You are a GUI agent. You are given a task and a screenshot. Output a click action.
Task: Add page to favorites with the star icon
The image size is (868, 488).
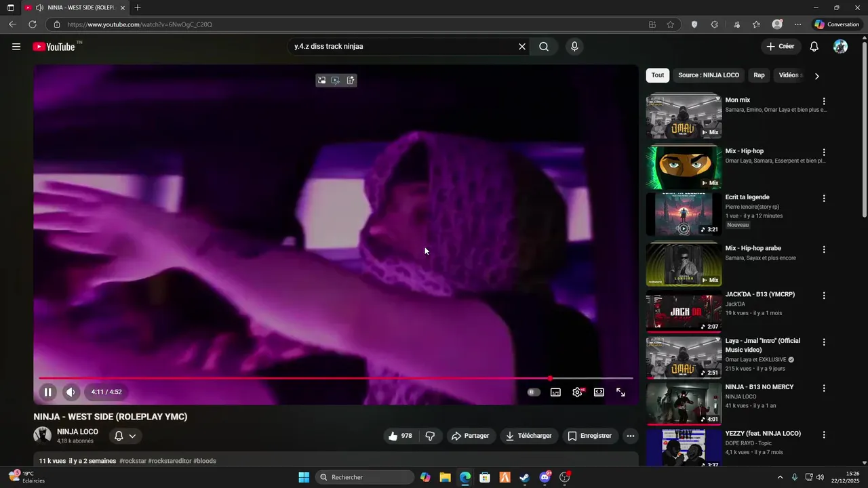[671, 24]
